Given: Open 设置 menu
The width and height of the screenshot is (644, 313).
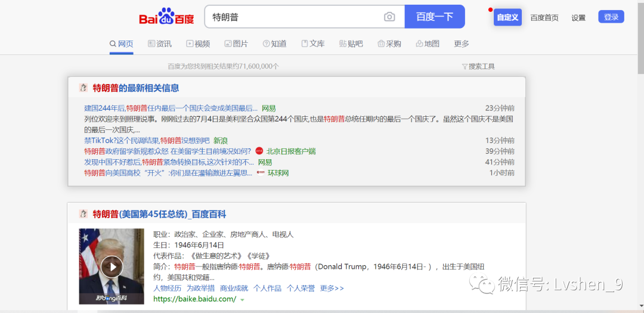Looking at the screenshot, I should point(578,18).
